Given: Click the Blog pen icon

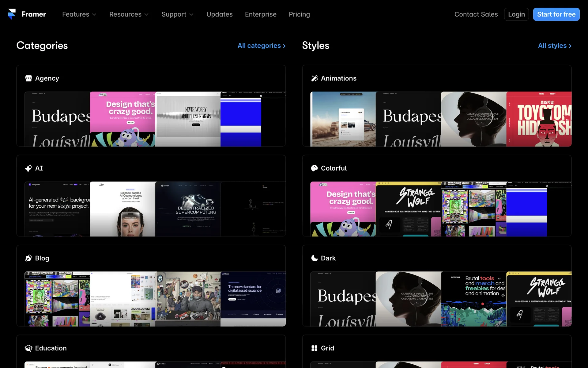Looking at the screenshot, I should tap(28, 258).
